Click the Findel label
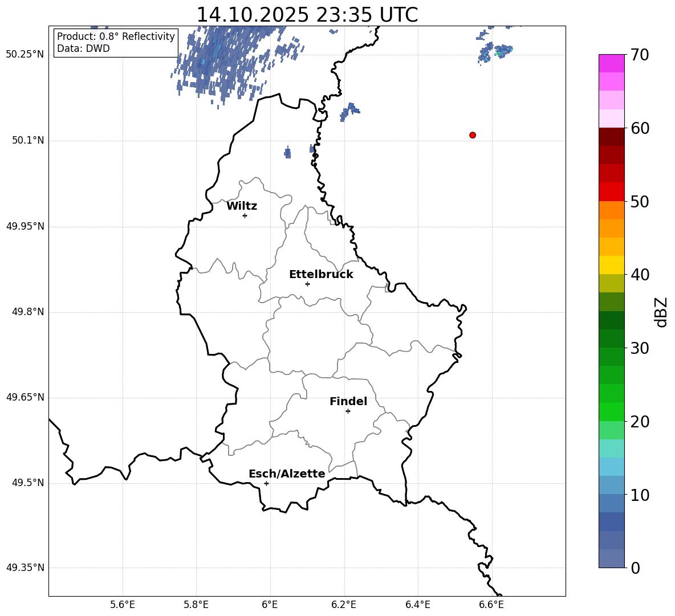This screenshot has height=616, width=675. click(348, 401)
